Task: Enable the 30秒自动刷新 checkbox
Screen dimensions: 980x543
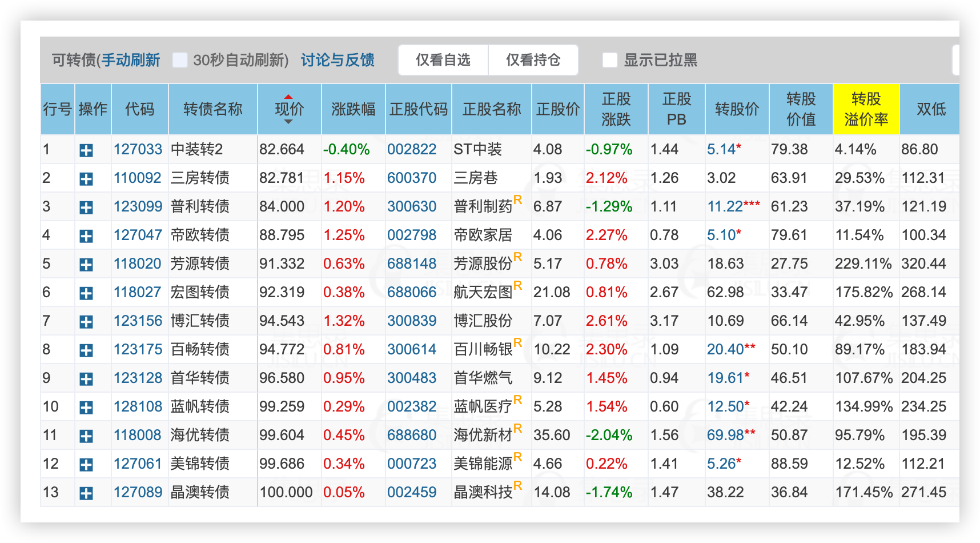Action: 180,60
